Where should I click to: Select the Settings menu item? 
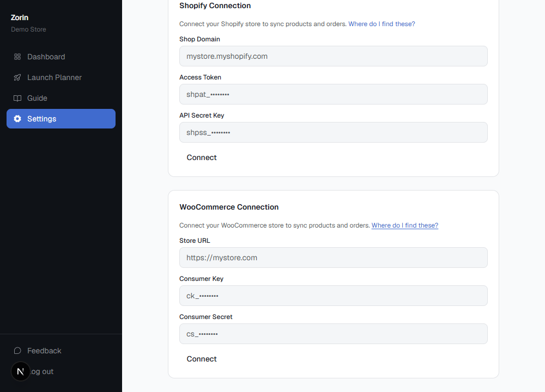61,119
